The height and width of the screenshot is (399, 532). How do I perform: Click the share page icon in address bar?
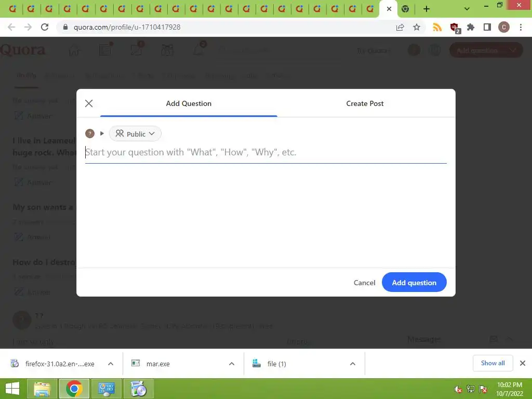pos(400,27)
